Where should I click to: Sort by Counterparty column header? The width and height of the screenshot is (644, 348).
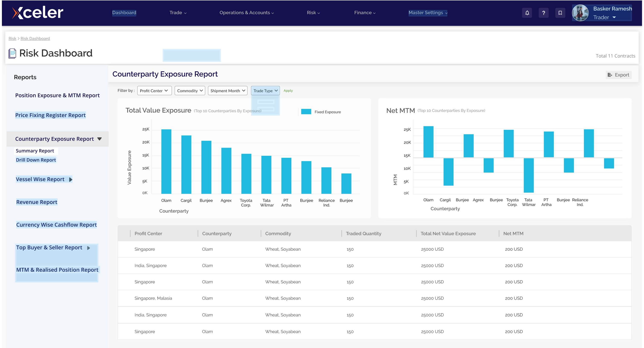click(x=217, y=233)
